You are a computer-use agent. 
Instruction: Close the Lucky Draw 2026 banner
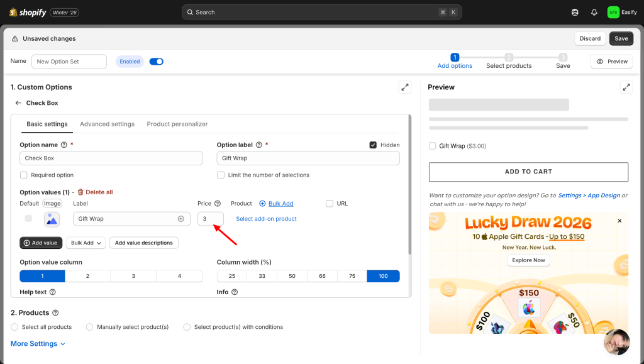[x=619, y=221]
